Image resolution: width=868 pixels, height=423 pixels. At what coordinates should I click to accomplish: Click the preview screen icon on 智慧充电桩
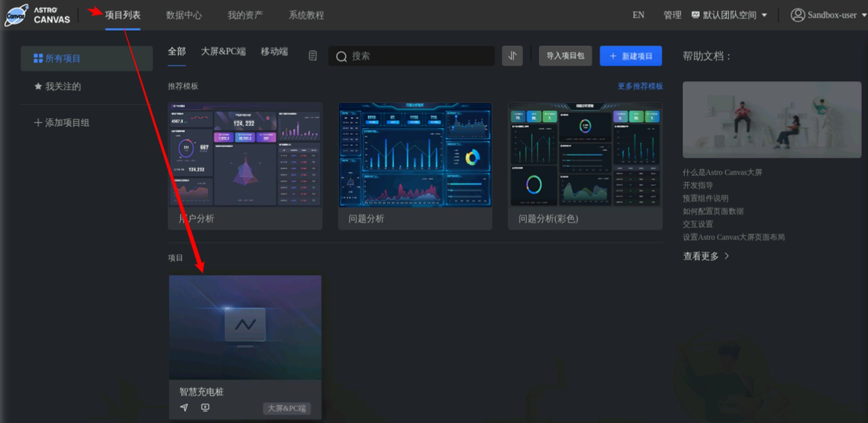pos(205,408)
